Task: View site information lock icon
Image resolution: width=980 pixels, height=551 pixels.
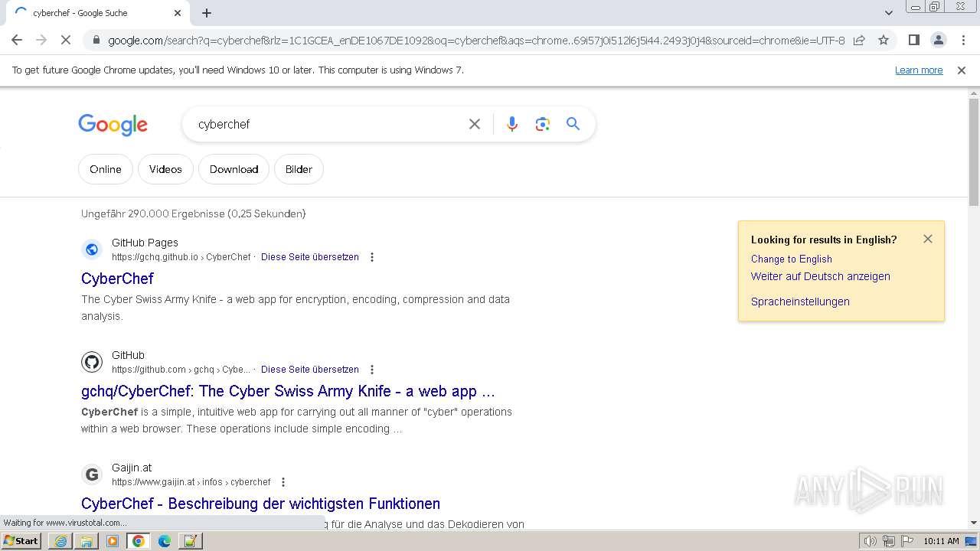Action: [96, 40]
